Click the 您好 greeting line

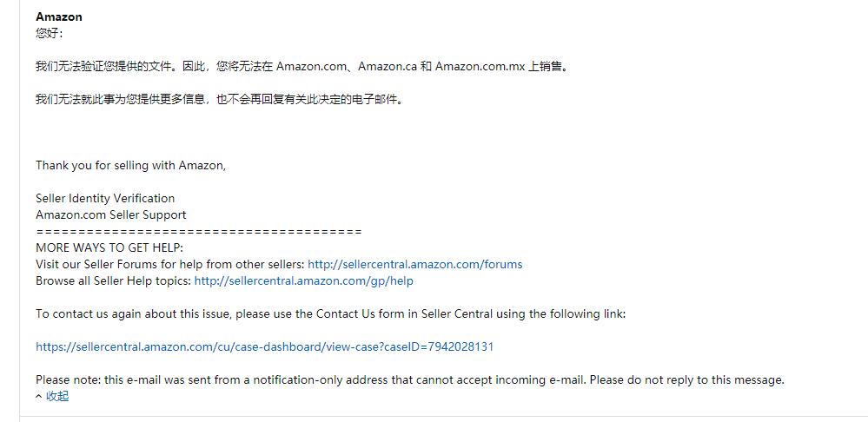50,33
